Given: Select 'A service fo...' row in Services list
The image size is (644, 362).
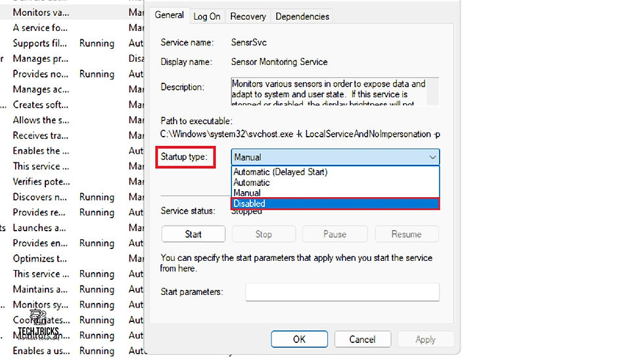Looking at the screenshot, I should tap(72, 28).
